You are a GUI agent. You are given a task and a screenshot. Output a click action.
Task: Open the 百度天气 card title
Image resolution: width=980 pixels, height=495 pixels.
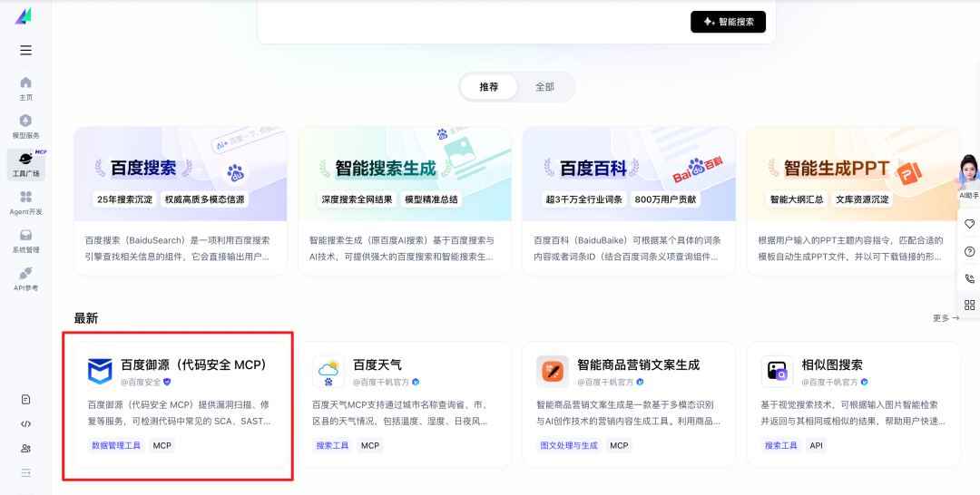(377, 364)
